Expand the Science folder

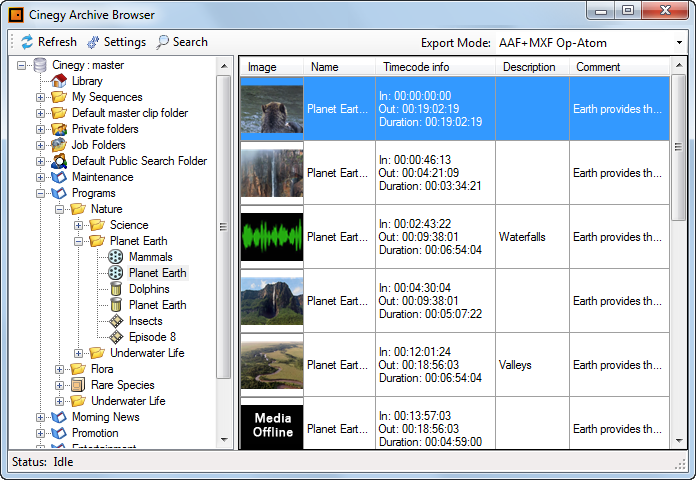coord(78,225)
